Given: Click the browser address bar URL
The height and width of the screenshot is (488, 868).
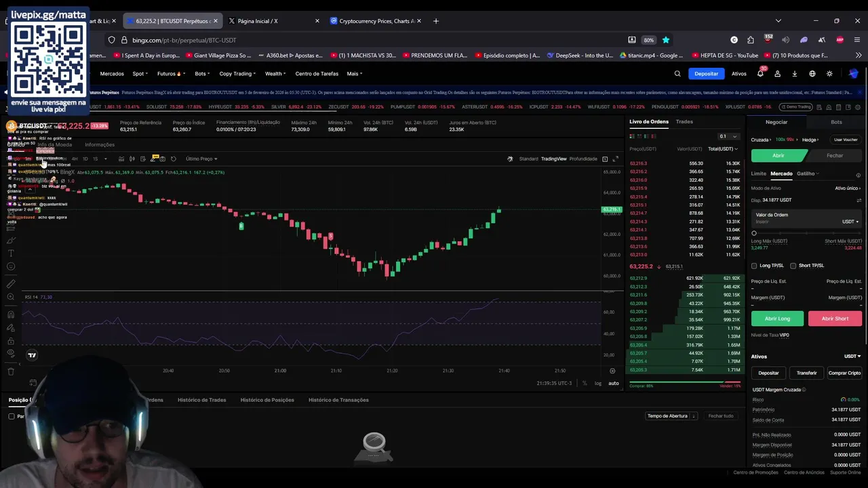Looking at the screenshot, I should click(x=184, y=40).
